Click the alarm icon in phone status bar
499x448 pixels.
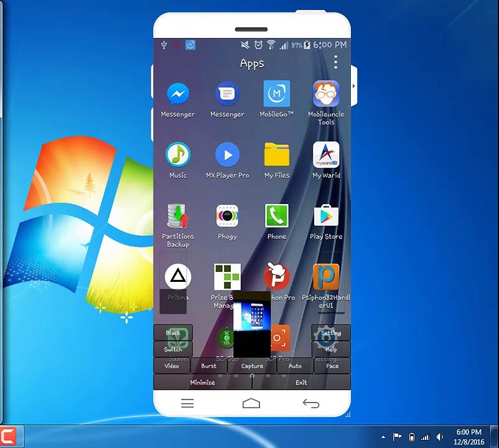258,45
